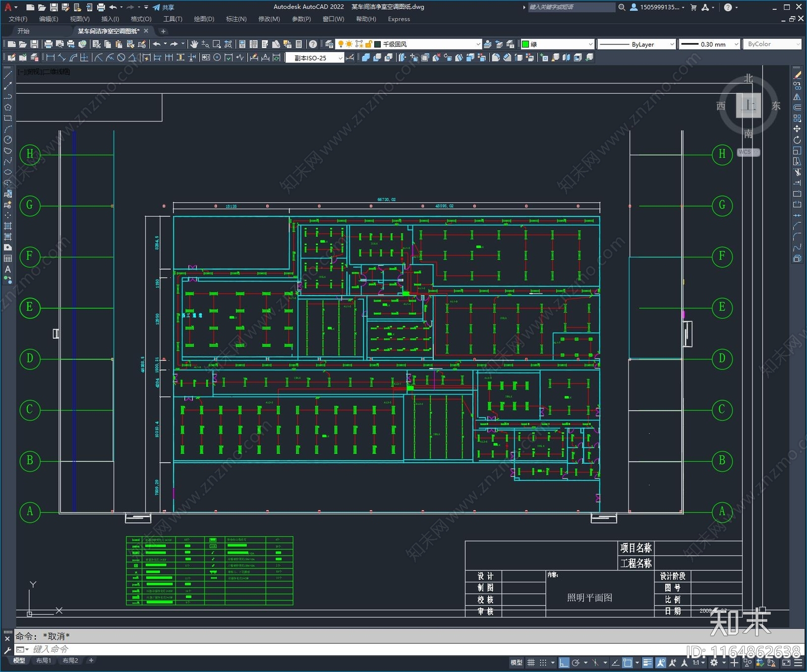Click the Undo arrow icon
Screen dimensions: 807x672
(x=157, y=44)
